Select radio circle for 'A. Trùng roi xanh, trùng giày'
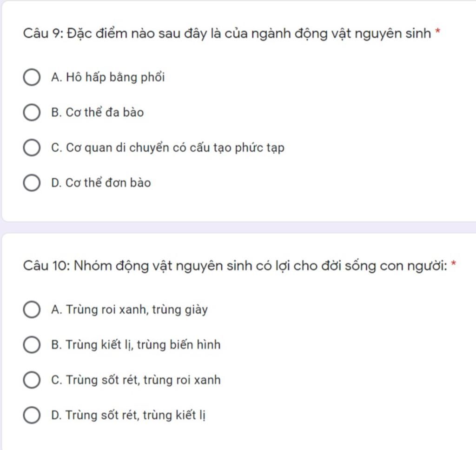This screenshot has width=476, height=450. coord(32,309)
